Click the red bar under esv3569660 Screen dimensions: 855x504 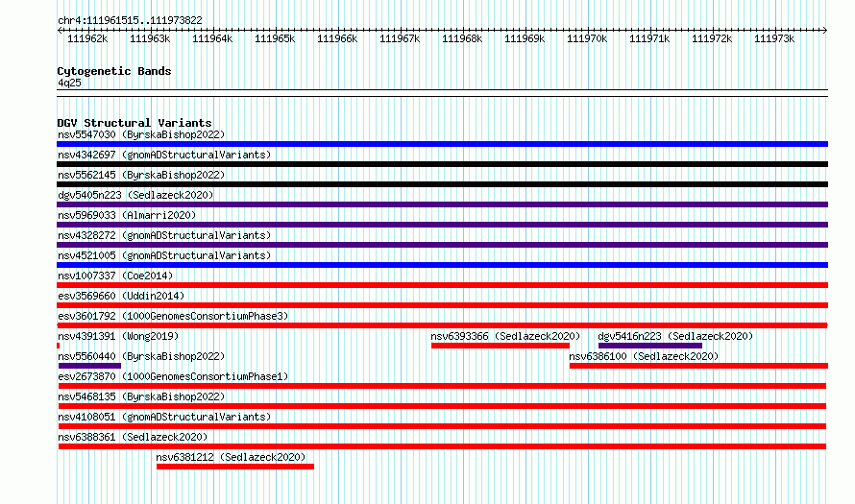[x=442, y=305]
